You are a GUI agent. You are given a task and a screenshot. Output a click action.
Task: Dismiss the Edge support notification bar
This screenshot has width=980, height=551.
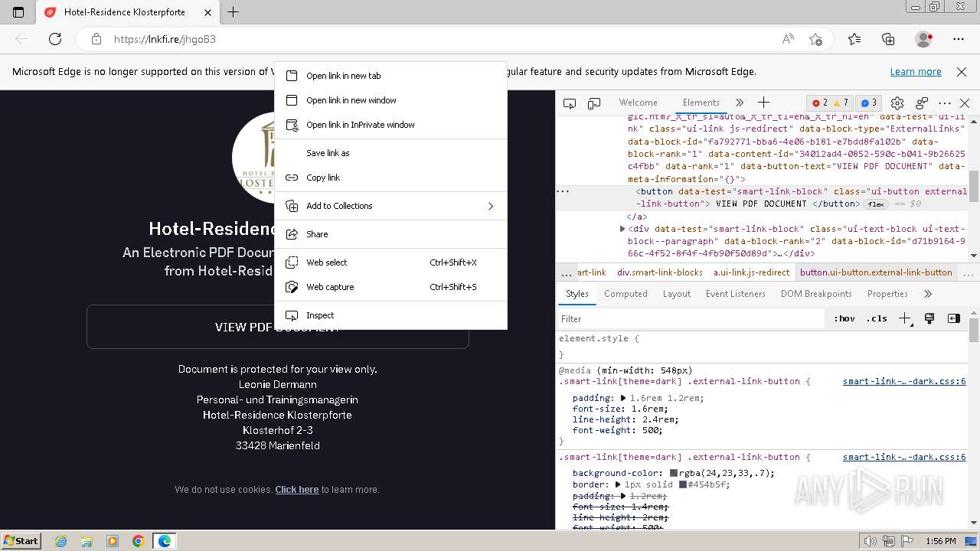(x=962, y=72)
